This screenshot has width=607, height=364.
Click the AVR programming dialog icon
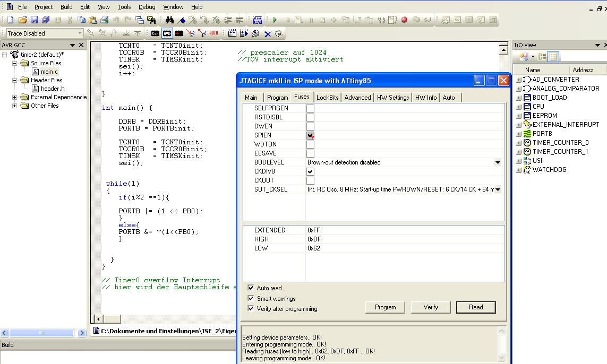pos(167,33)
